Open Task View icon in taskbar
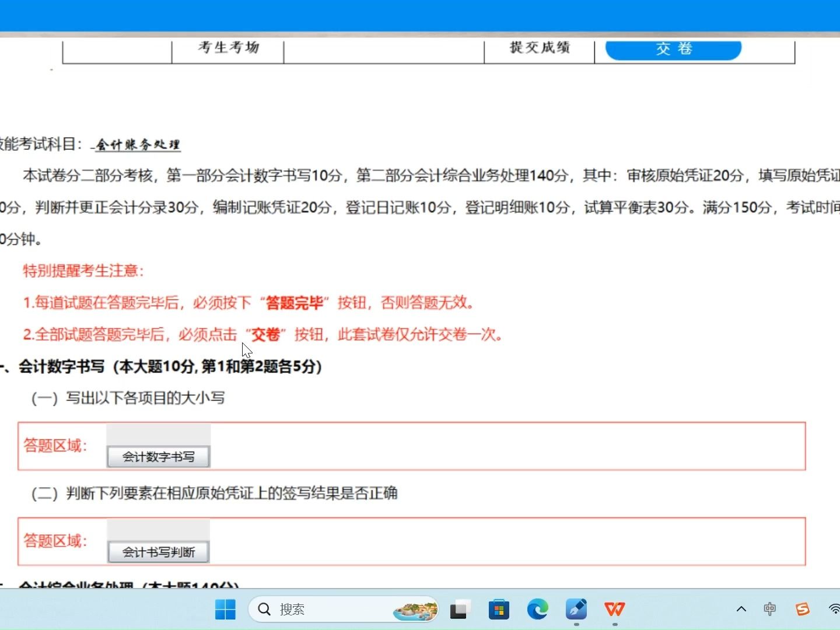Image resolution: width=840 pixels, height=630 pixels. click(460, 610)
